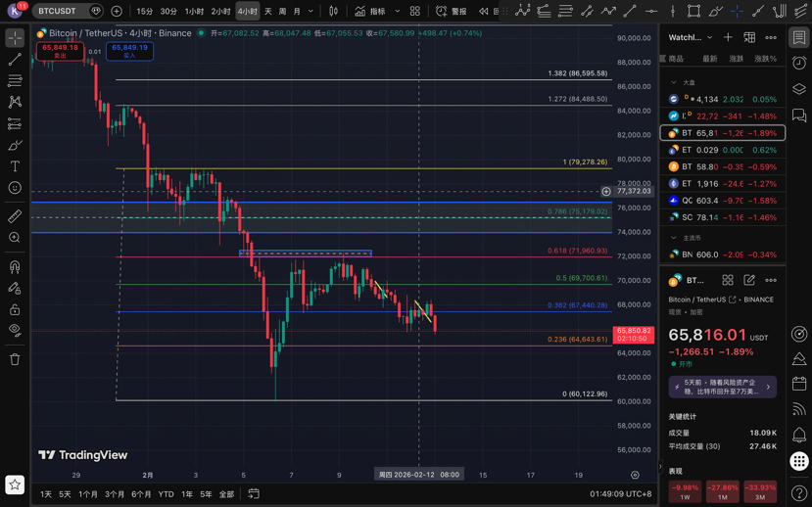Toggle lock all drawing tools

15,309
